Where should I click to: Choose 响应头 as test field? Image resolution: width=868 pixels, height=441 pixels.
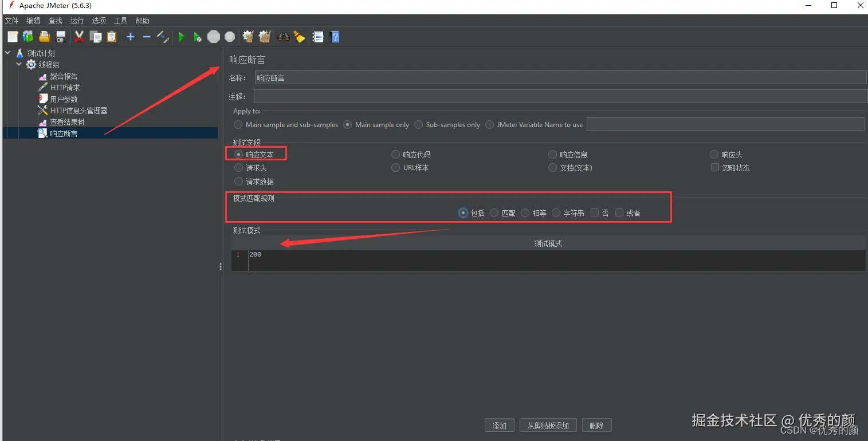(x=714, y=154)
